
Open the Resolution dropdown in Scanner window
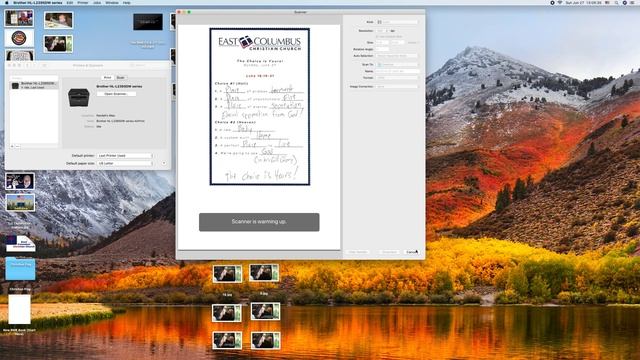point(383,31)
